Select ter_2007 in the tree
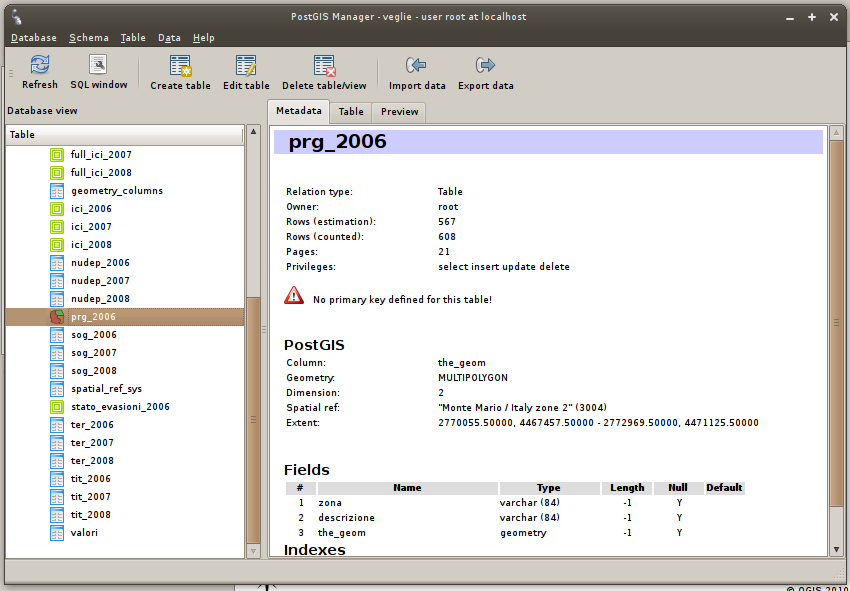 click(x=92, y=443)
